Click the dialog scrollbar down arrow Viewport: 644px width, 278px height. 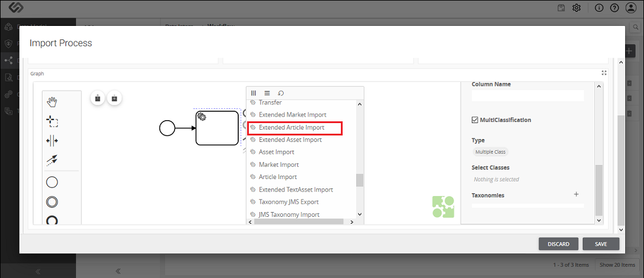point(620,230)
